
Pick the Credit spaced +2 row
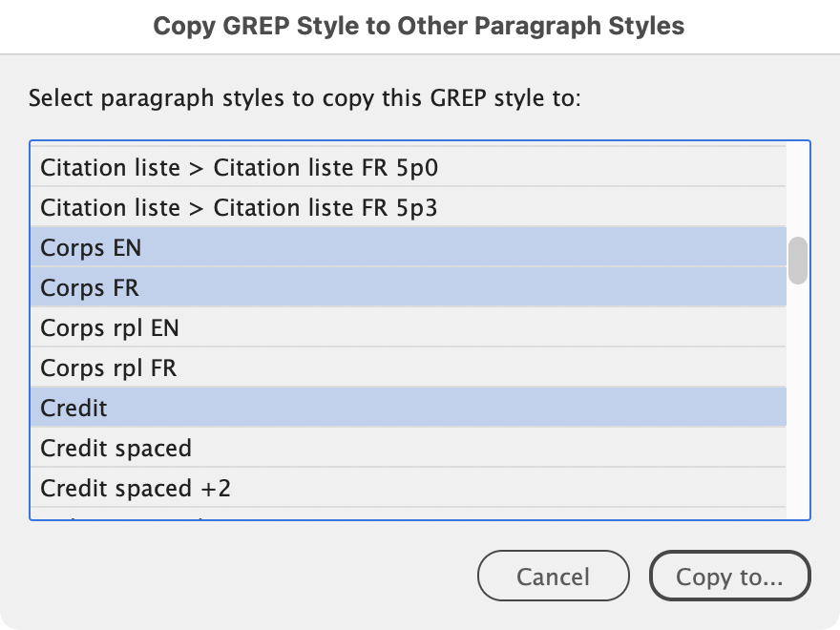click(136, 488)
